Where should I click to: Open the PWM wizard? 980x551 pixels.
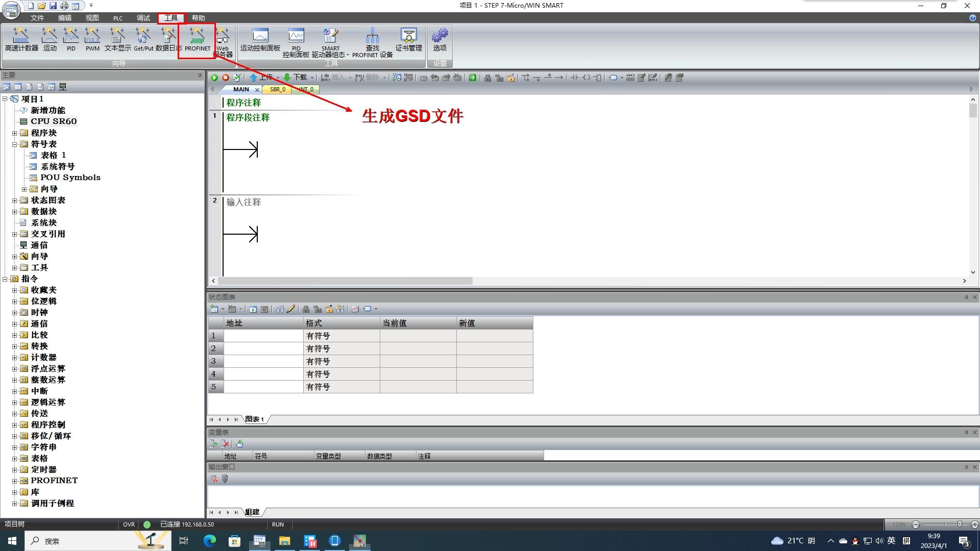[92, 39]
